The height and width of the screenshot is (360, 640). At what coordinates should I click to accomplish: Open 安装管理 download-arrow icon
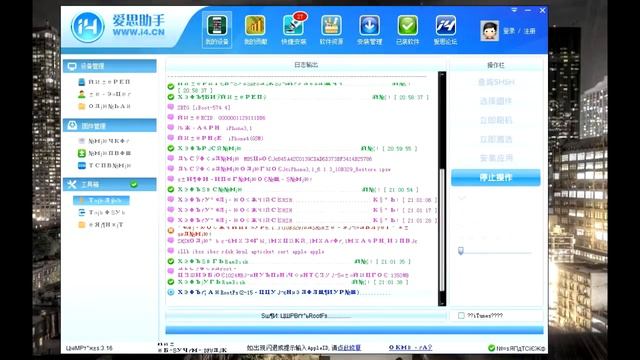coord(369,30)
